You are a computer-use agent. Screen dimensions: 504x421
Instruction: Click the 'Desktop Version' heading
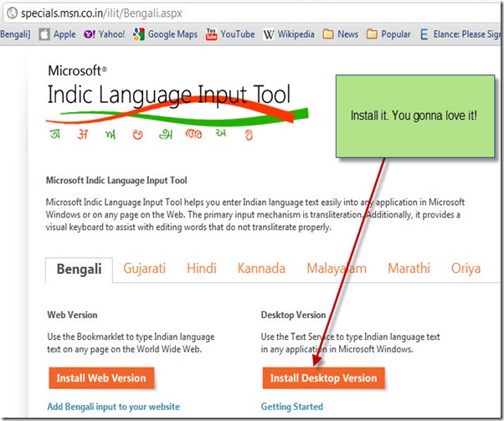(x=293, y=315)
